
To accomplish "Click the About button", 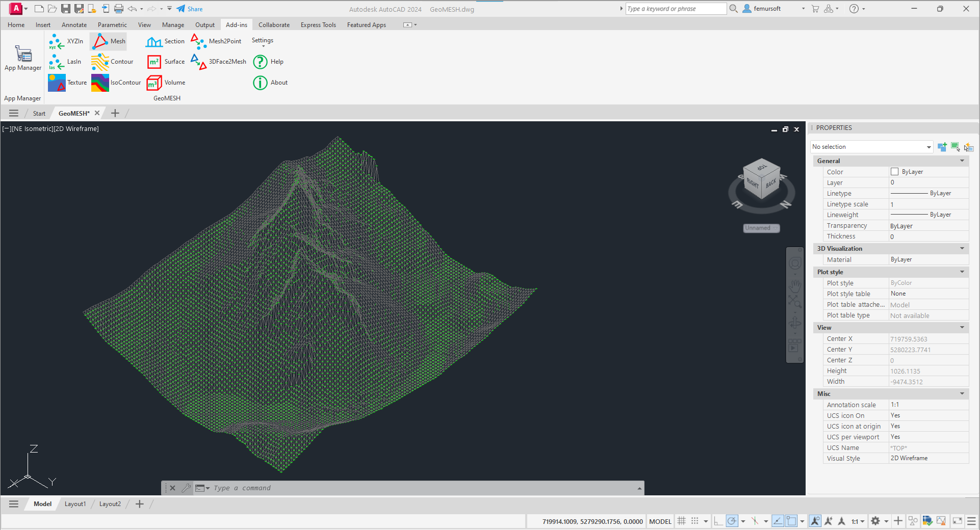I will point(271,83).
